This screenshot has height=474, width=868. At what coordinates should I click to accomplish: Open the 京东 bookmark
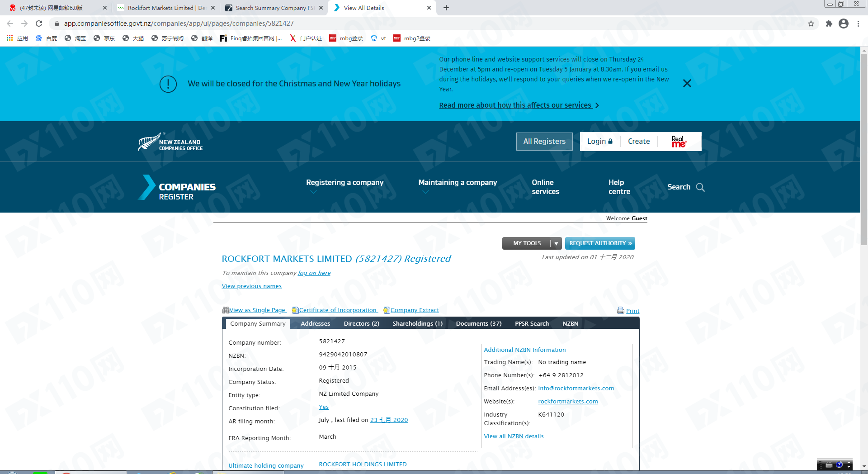coord(104,38)
